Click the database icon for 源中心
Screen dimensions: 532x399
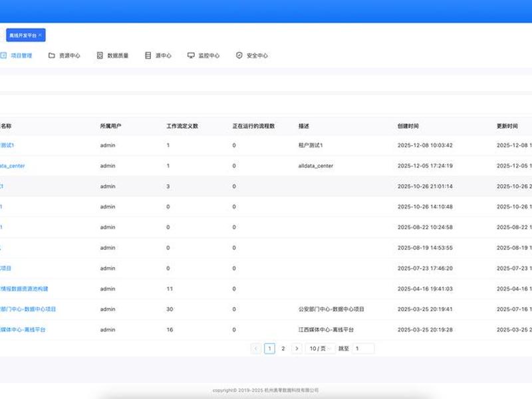coord(148,55)
